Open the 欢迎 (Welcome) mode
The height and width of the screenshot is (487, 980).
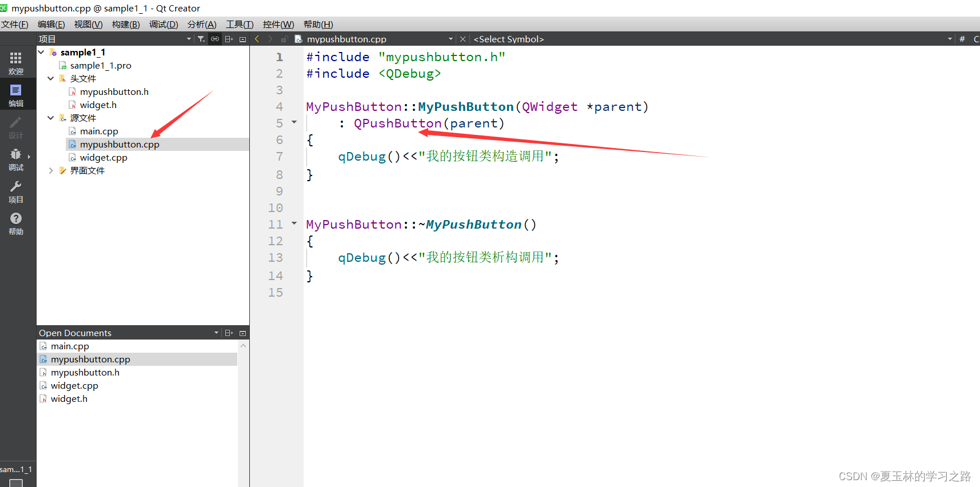(x=16, y=63)
